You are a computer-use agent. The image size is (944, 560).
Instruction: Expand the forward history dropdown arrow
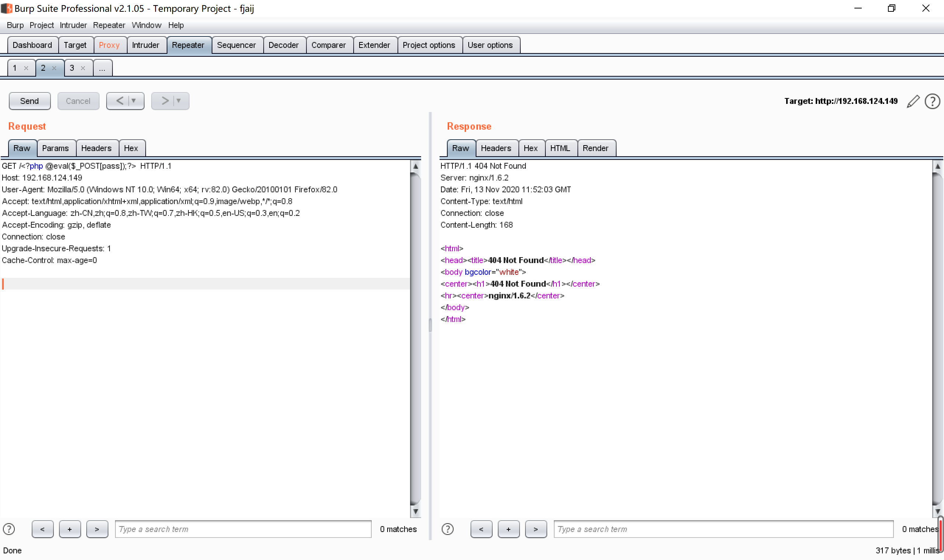(x=178, y=101)
